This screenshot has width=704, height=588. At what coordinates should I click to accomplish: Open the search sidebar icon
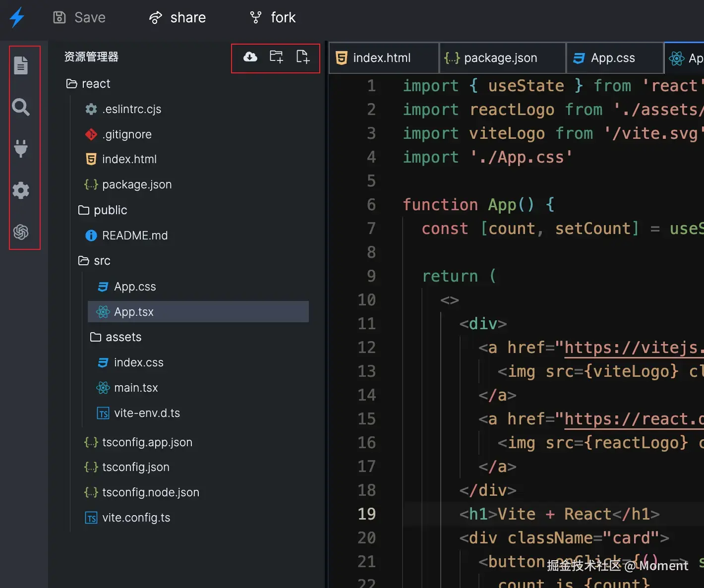coord(21,107)
